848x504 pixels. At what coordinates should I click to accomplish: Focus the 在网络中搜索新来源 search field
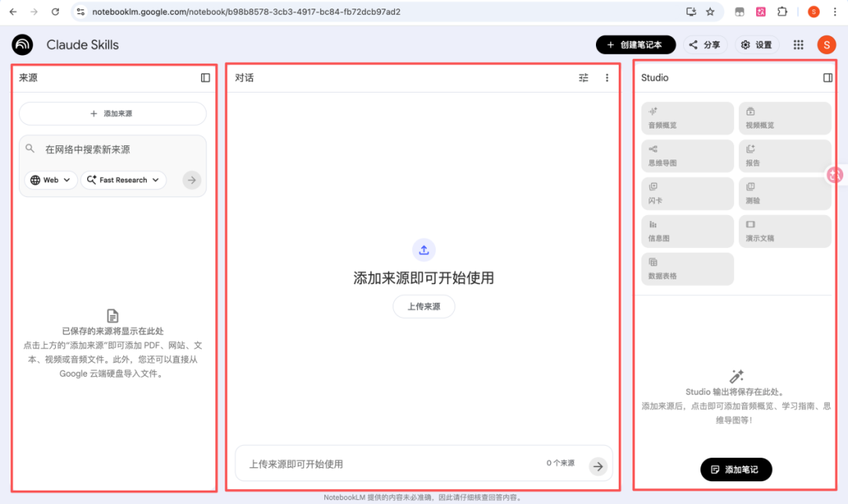coord(118,149)
